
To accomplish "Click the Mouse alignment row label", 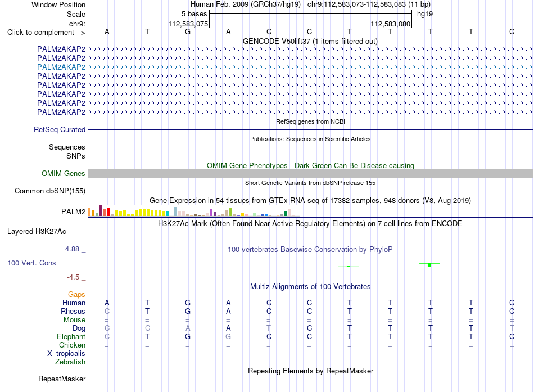I will tap(74, 320).
